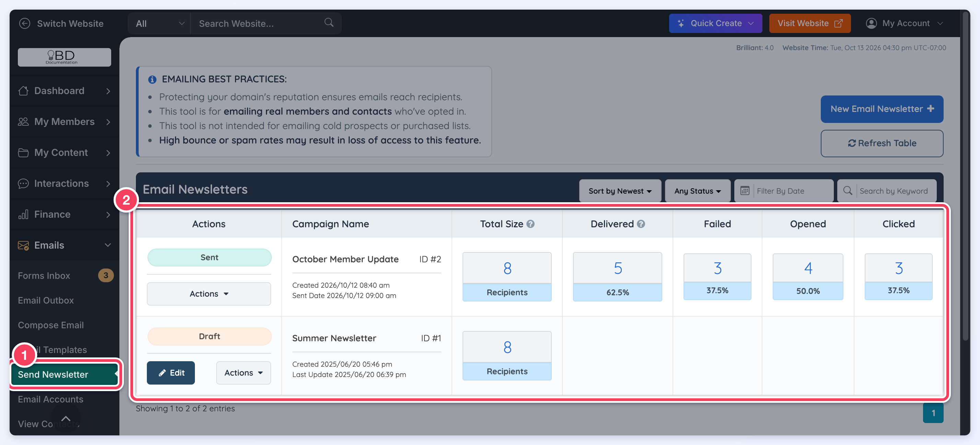Open the Any Status filter dropdown
980x445 pixels.
coord(697,191)
